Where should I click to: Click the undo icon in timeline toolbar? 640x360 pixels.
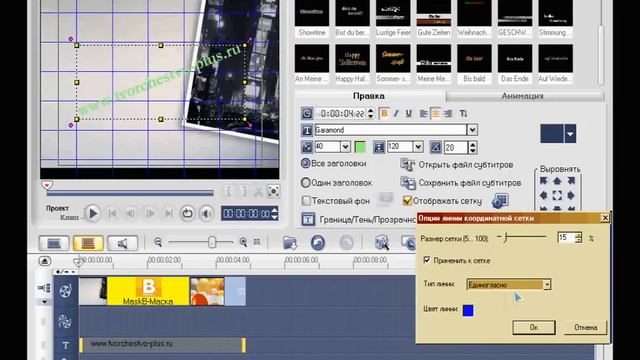tap(318, 242)
